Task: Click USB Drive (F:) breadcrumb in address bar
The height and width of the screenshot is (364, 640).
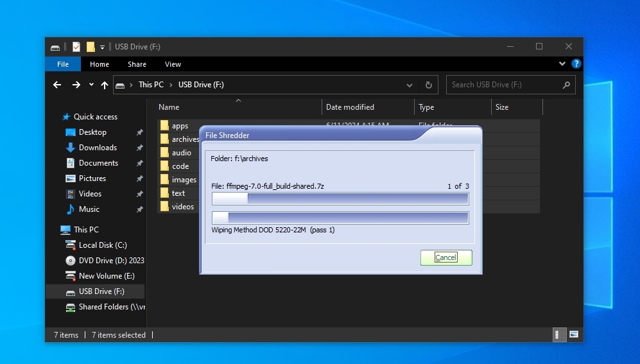Action: 201,85
